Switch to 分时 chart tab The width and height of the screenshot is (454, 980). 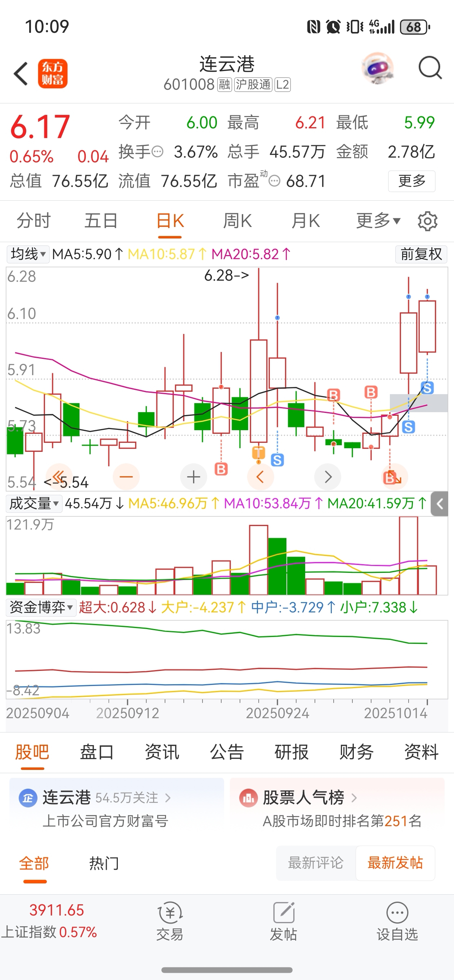(x=34, y=221)
